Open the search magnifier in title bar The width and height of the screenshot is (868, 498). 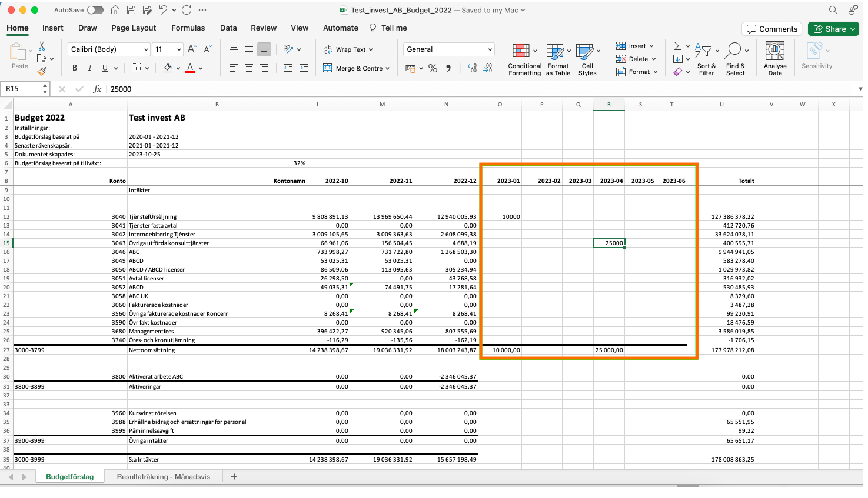pos(833,10)
